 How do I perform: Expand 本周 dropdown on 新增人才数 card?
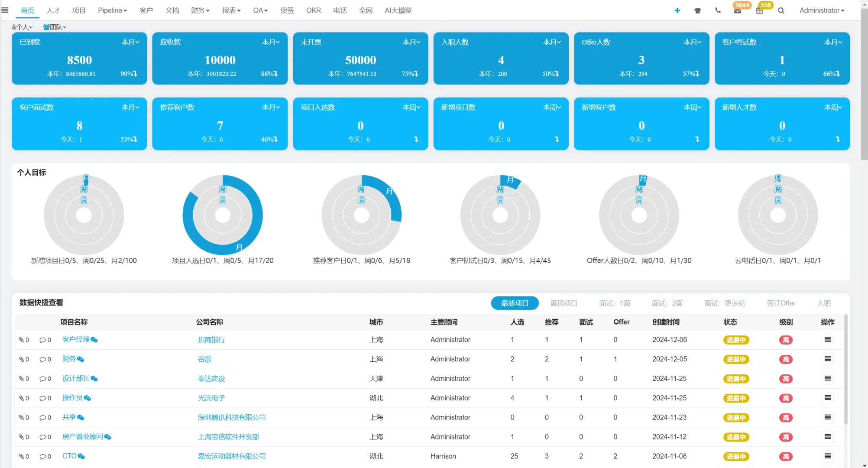[832, 107]
